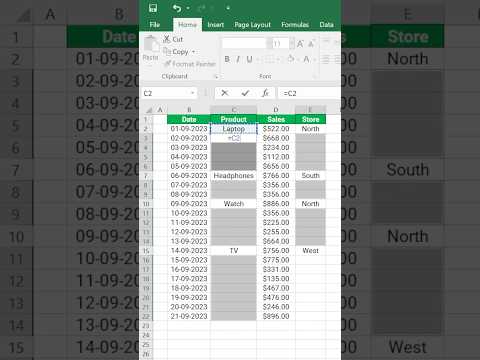This screenshot has height=360, width=480.
Task: Open the Page Layout ribbon tab
Action: click(252, 25)
